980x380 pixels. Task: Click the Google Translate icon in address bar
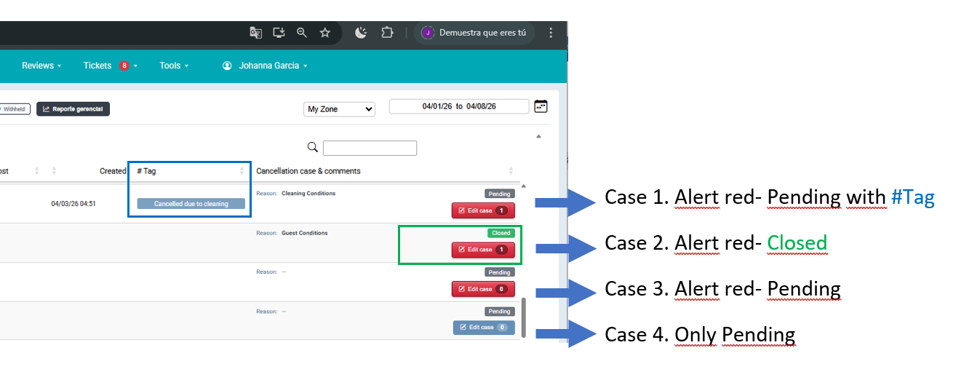[x=255, y=33]
